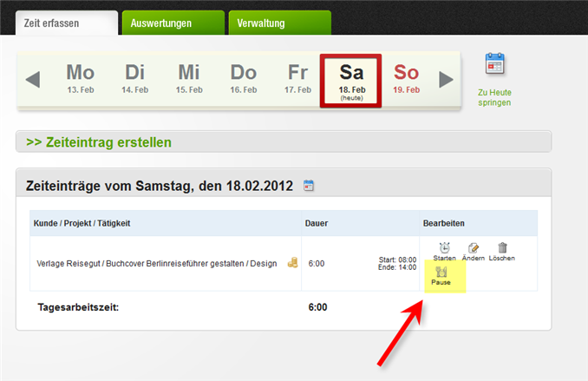Go to previous week with left arrow
588x381 pixels.
tap(33, 80)
